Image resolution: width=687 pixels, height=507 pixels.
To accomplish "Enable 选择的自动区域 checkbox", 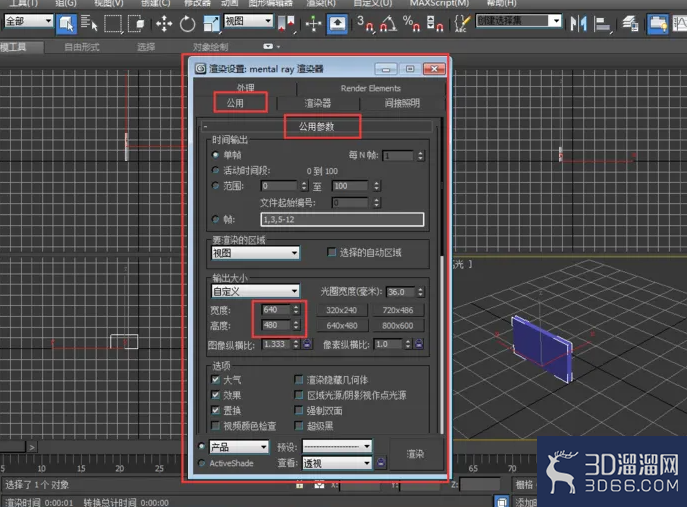I will (332, 252).
